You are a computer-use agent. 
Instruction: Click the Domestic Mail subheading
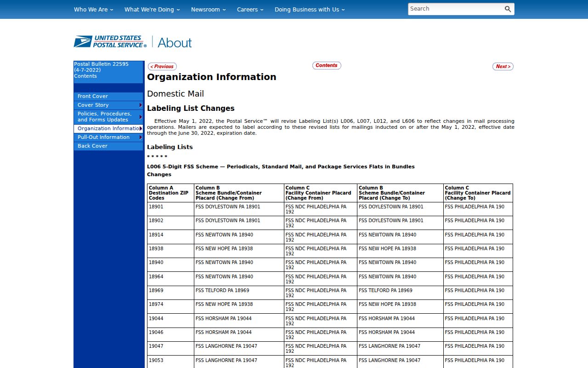coord(175,94)
